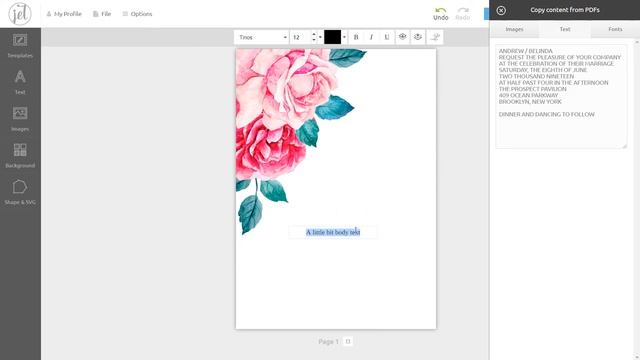640x360 pixels.
Task: Open the Tinos font dropdown
Action: point(262,37)
